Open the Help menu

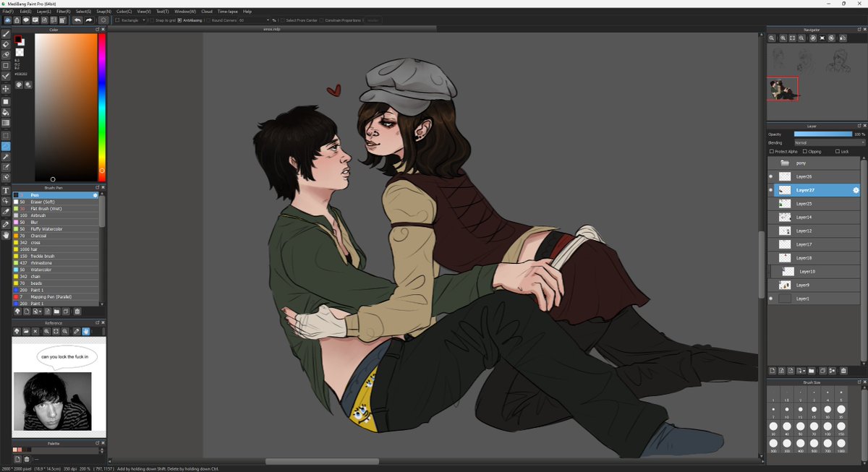pyautogui.click(x=247, y=12)
